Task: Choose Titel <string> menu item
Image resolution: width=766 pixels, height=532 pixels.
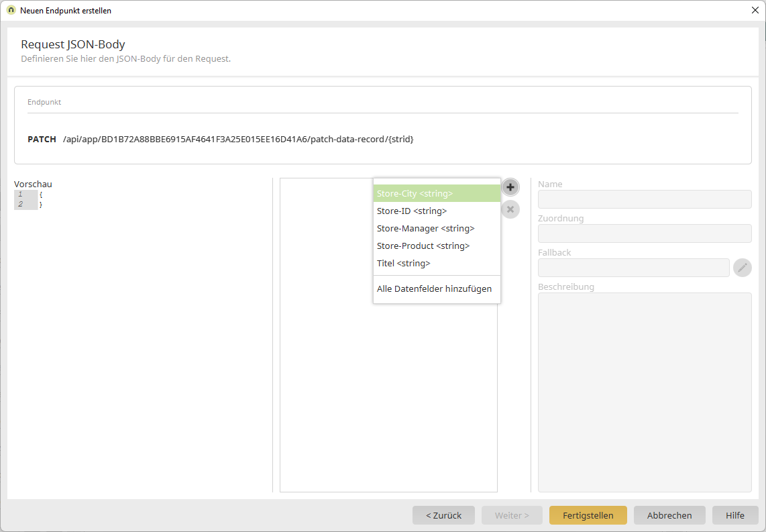Action: pos(437,263)
